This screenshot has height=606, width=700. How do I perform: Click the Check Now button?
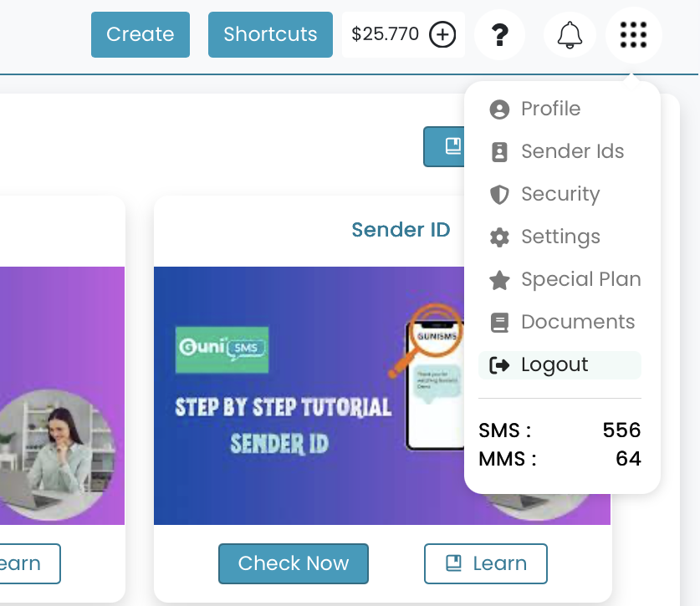(x=293, y=563)
